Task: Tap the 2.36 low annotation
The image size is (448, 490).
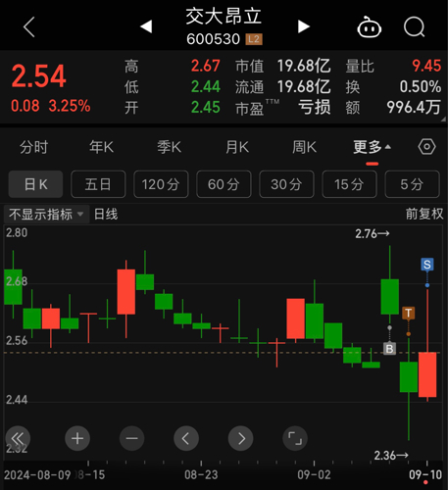Action: click(391, 455)
